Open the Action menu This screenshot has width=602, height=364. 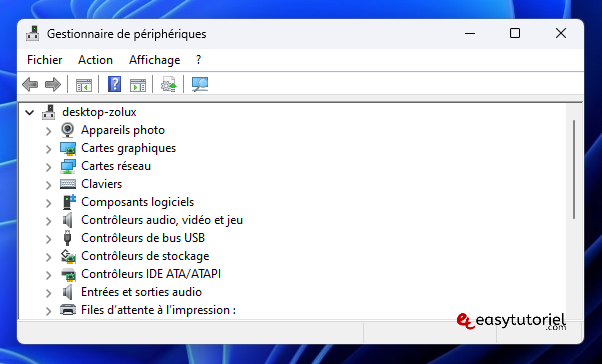click(x=95, y=60)
